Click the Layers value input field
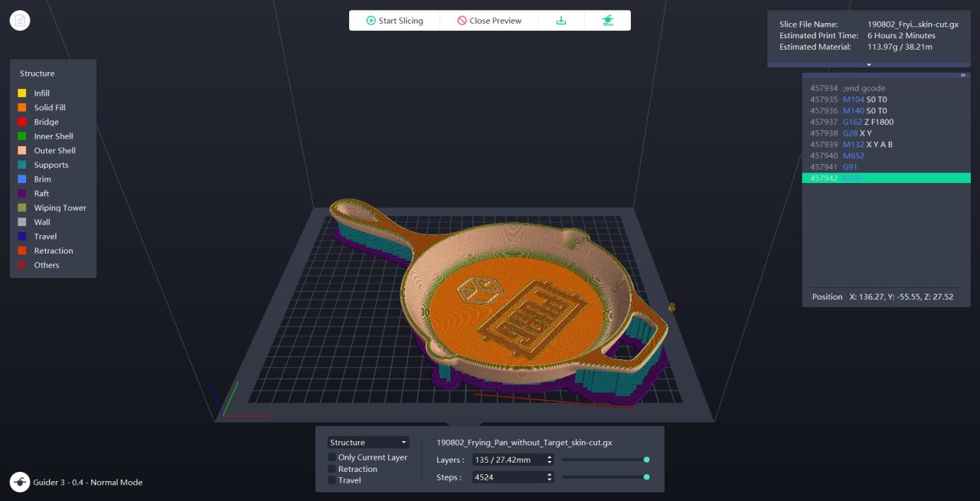 click(x=508, y=460)
